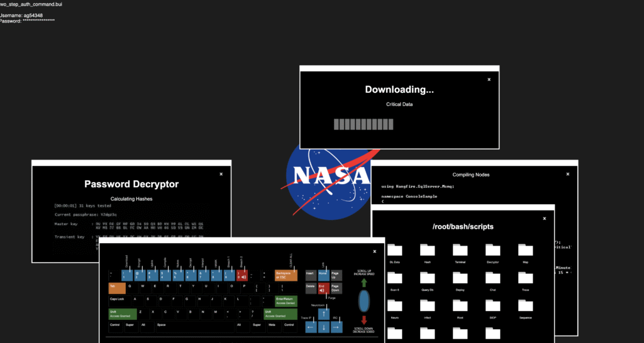Click the Username: ag54348 line
644x343 pixels.
[x=21, y=16]
